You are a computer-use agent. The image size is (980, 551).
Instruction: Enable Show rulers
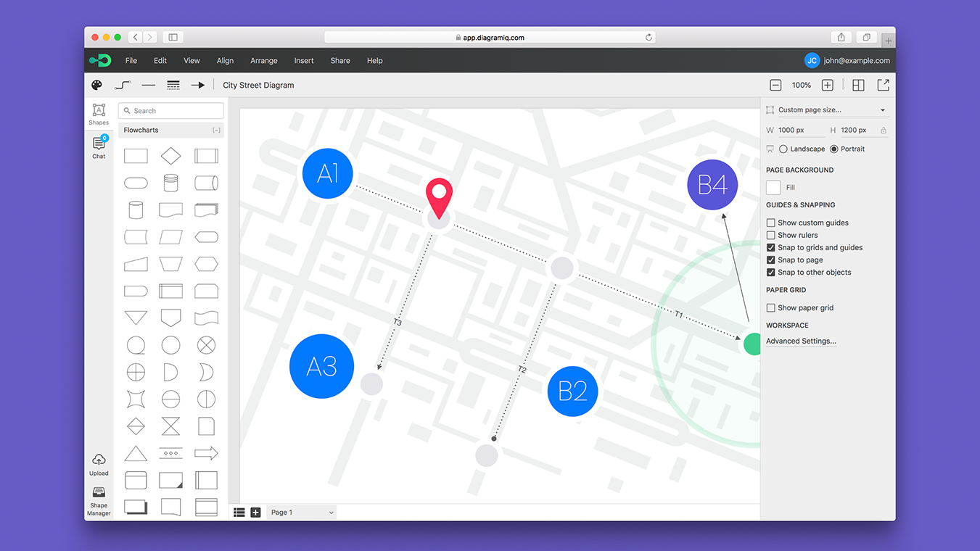[770, 235]
